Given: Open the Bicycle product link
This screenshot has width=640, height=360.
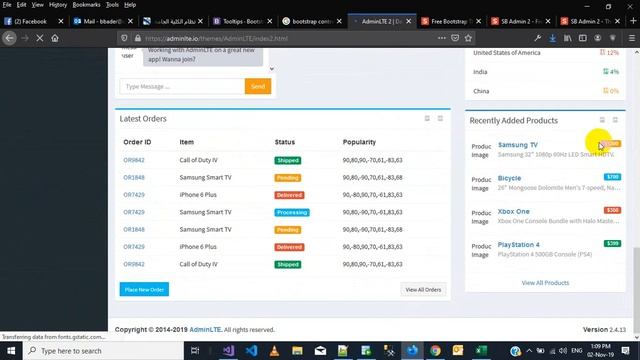Looking at the screenshot, I should tap(509, 178).
